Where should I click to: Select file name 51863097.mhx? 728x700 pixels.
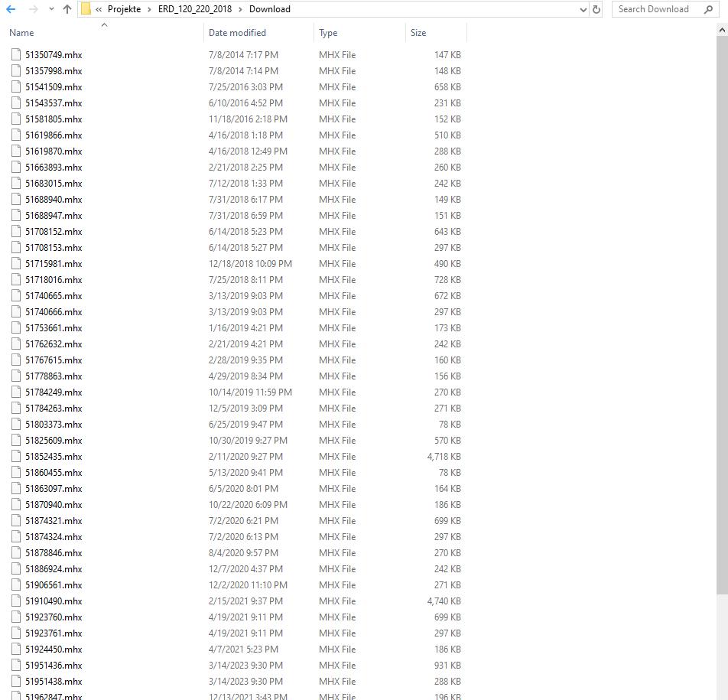(x=54, y=489)
